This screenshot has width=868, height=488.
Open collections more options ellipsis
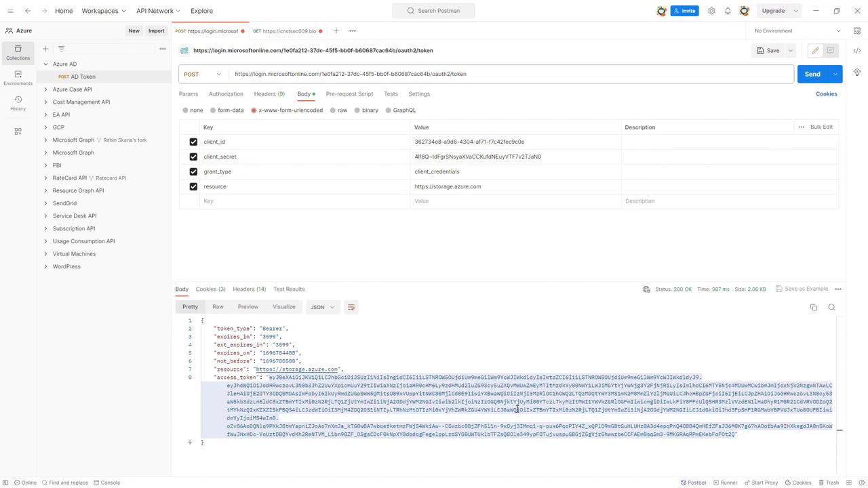pos(163,49)
